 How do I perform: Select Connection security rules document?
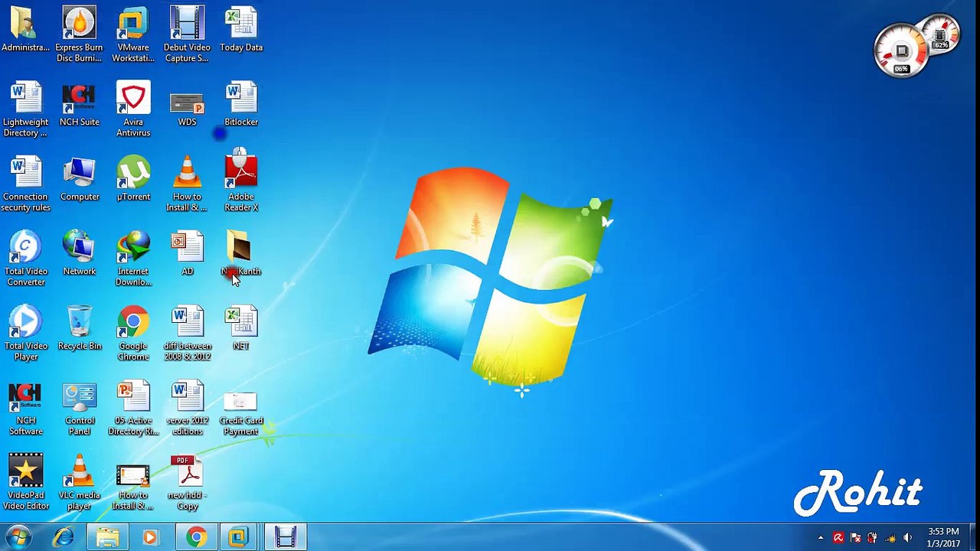25,184
